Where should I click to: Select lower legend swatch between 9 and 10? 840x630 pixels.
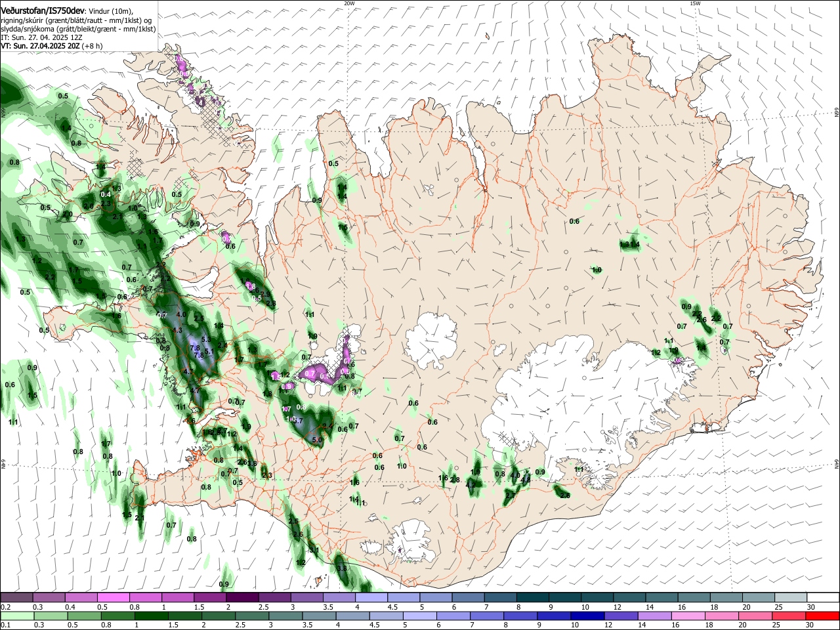click(x=553, y=616)
